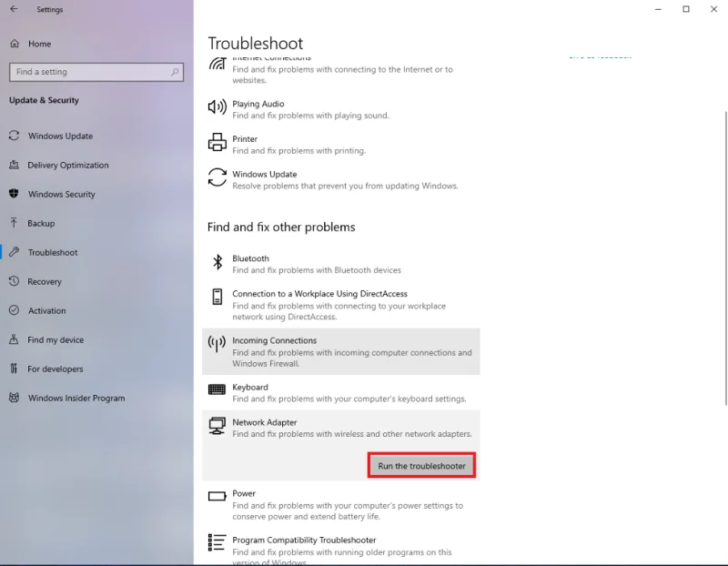
Task: Select the Playing Audio speaker icon
Action: click(217, 106)
